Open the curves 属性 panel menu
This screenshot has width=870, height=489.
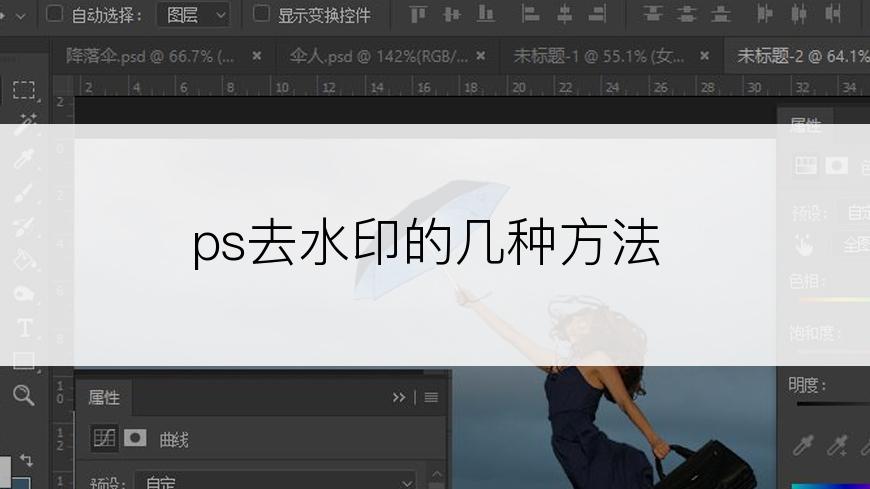(x=431, y=397)
